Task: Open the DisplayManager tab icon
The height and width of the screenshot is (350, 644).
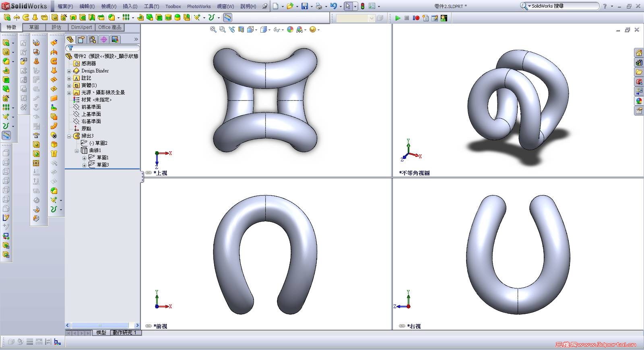Action: click(115, 39)
